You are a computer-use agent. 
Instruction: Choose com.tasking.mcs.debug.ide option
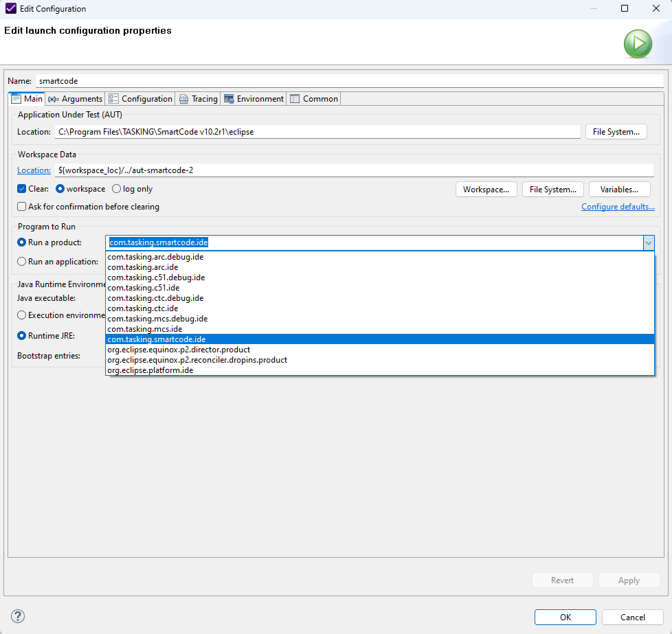[x=380, y=319]
